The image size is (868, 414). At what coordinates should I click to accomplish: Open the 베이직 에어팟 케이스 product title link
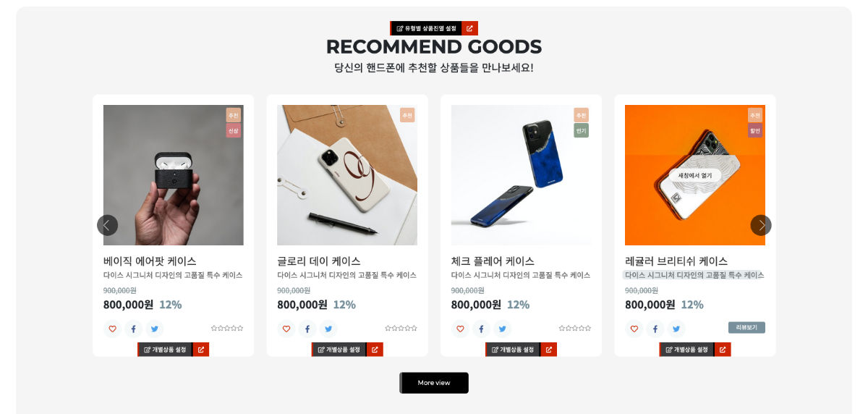point(150,261)
